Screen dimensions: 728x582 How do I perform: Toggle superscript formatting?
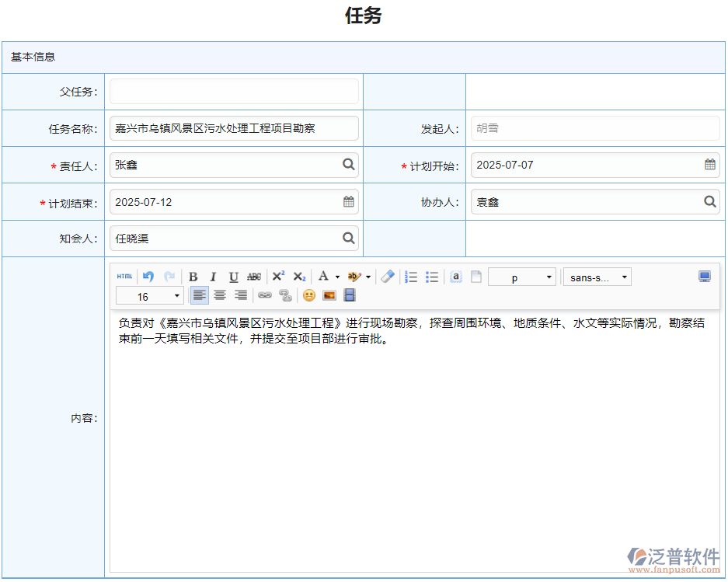[278, 276]
